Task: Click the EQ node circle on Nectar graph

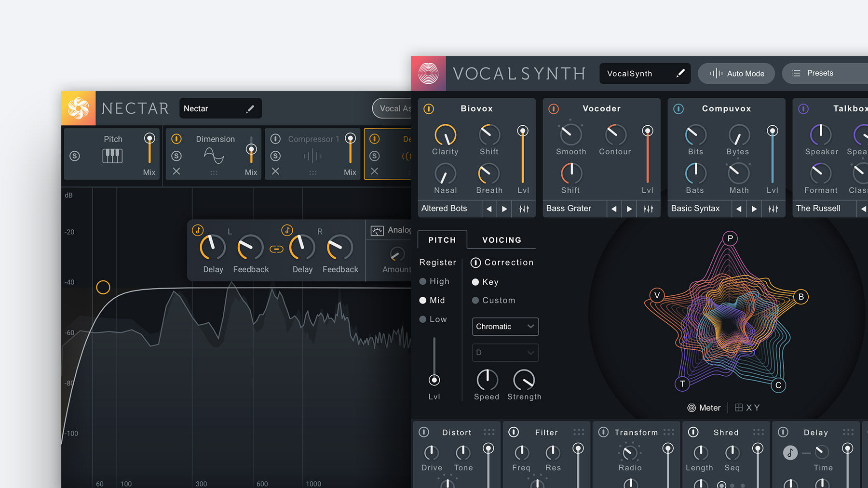Action: (x=103, y=287)
